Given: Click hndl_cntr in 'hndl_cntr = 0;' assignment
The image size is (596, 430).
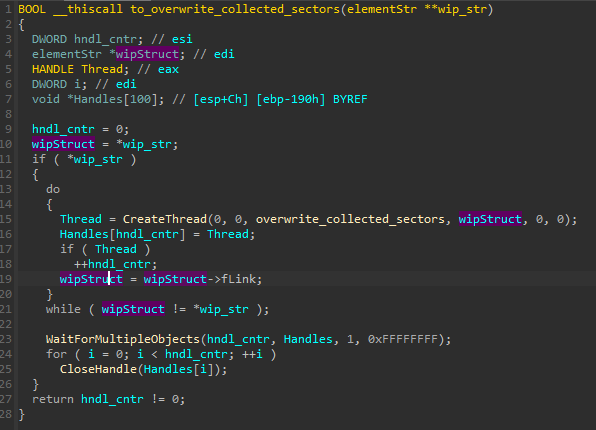Looking at the screenshot, I should [x=63, y=129].
